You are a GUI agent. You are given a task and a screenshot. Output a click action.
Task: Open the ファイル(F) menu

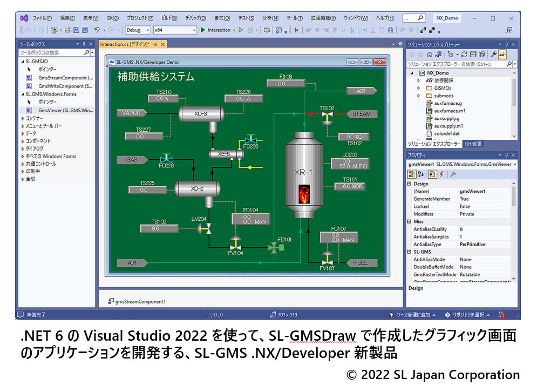[42, 18]
